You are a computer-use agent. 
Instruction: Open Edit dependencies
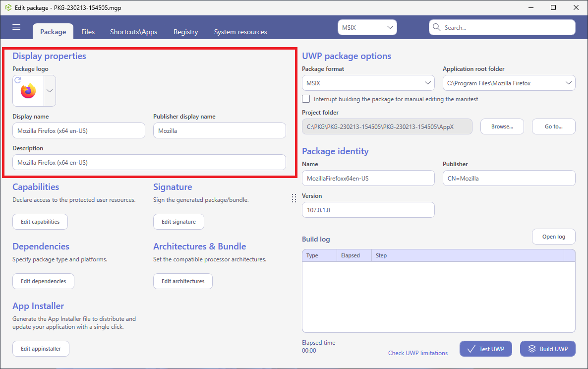tap(44, 281)
